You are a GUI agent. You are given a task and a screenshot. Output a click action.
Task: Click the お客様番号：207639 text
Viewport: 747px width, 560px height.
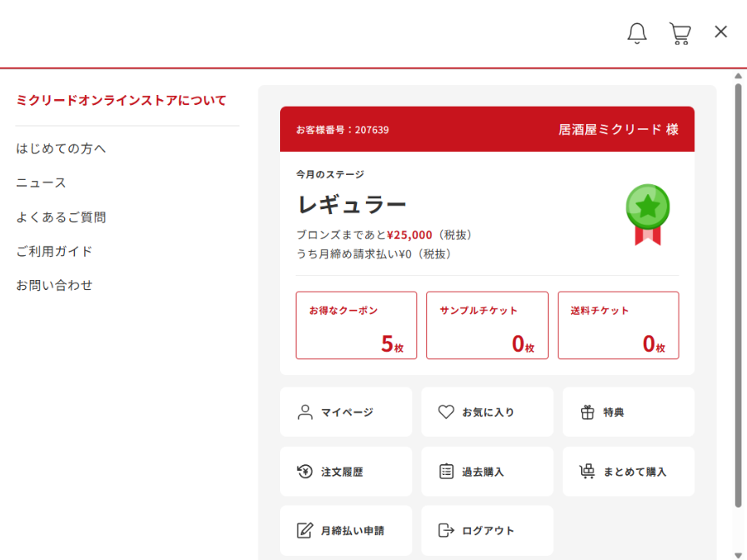click(342, 129)
